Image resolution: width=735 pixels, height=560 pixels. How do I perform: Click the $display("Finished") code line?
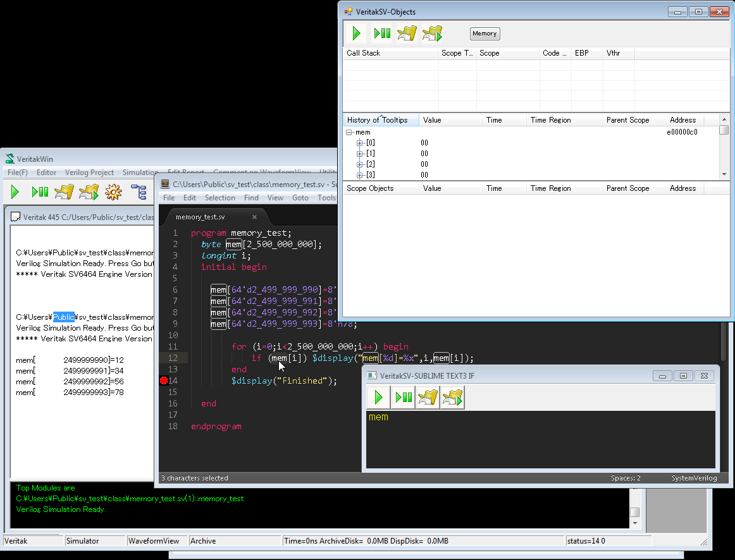(284, 381)
